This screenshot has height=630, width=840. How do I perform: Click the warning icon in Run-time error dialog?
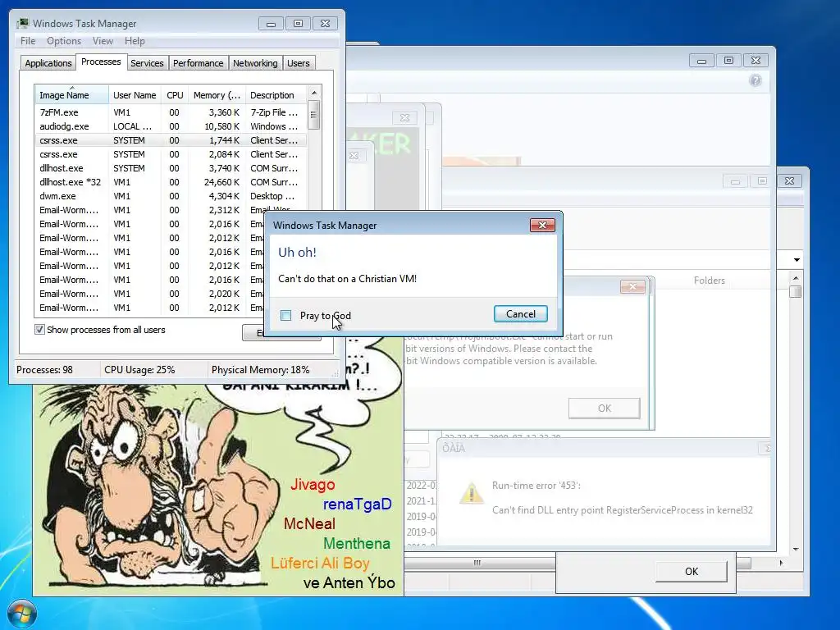pos(471,493)
